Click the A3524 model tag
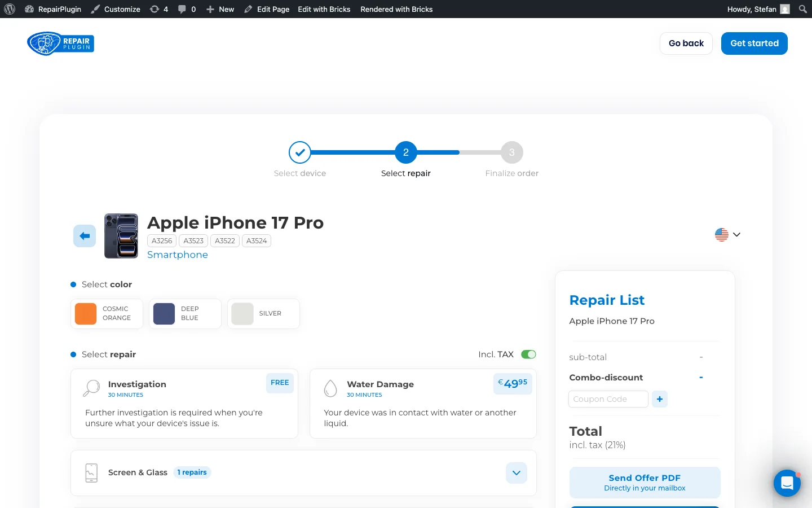 coord(257,241)
